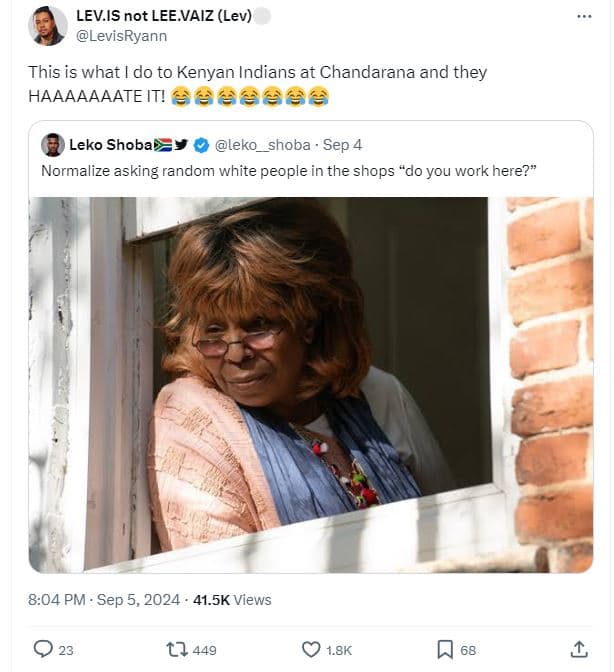Click the 449 reposts count

204,650
